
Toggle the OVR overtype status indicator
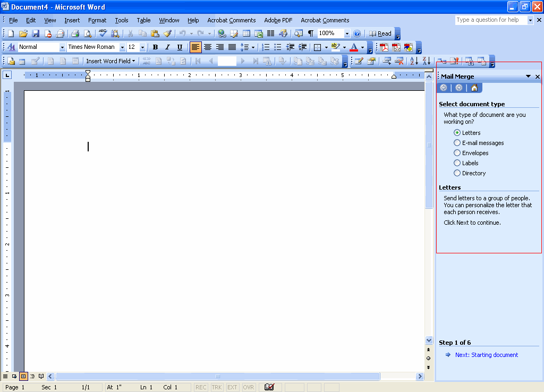click(x=249, y=387)
